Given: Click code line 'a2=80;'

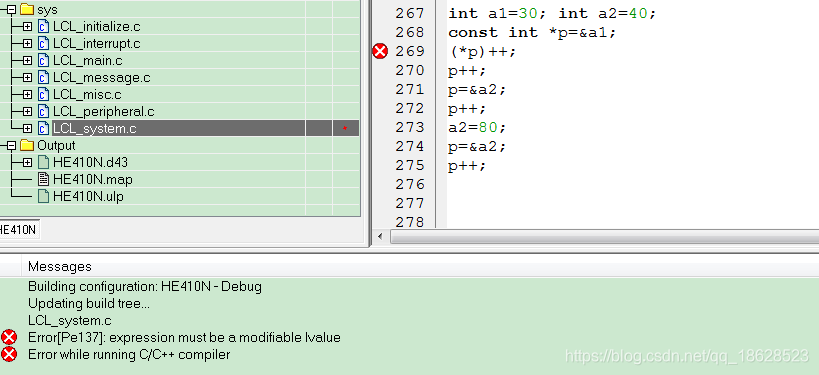Looking at the screenshot, I should coord(477,127).
